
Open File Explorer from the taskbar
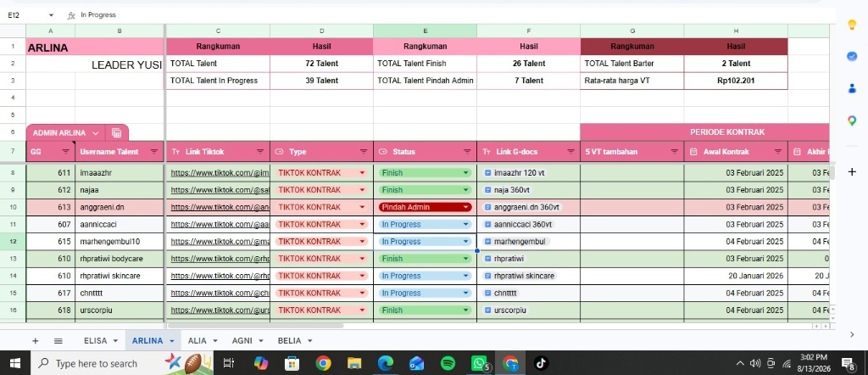(354, 363)
